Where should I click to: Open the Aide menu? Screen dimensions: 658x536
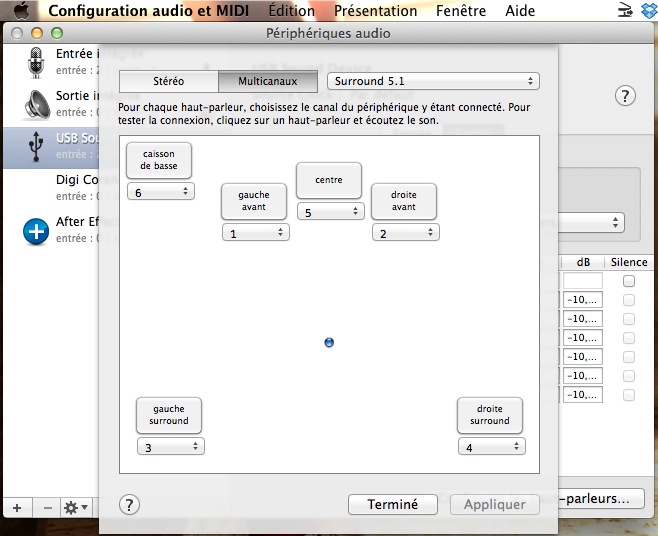(520, 10)
